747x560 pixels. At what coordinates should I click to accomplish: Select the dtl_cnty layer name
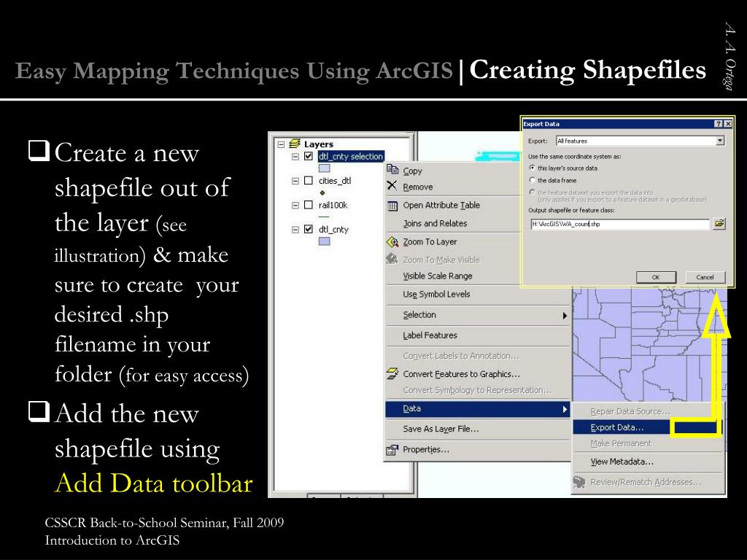click(333, 230)
